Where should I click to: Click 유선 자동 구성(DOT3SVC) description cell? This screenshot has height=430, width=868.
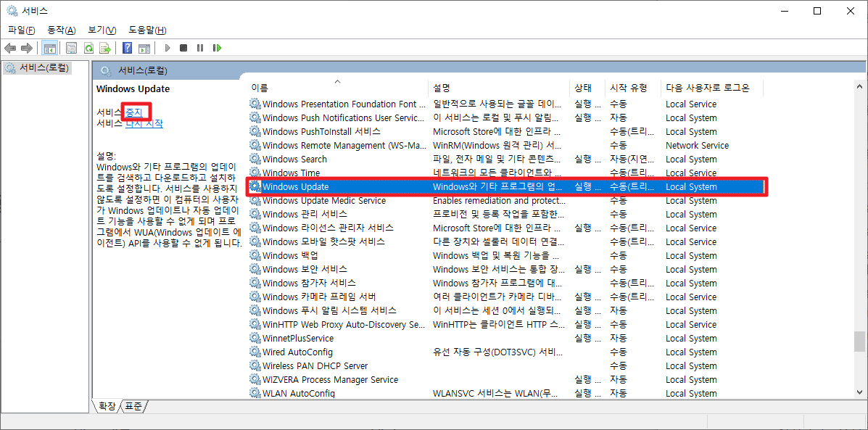(x=498, y=352)
